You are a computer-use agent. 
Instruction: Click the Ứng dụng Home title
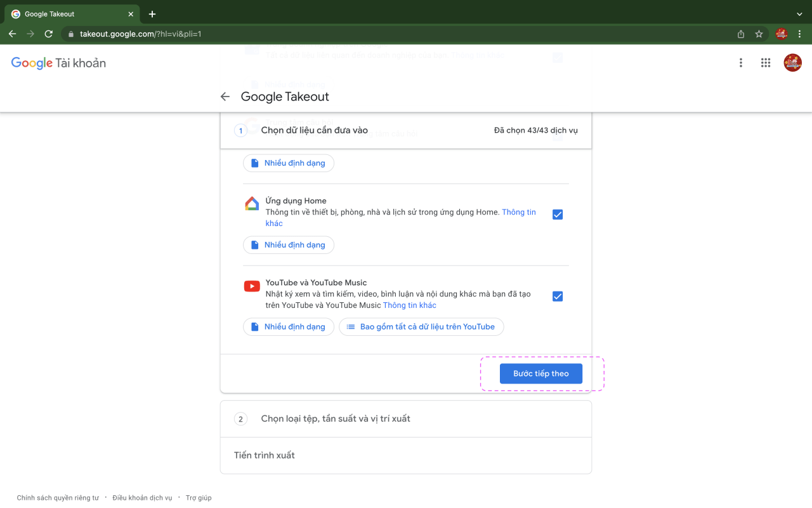[x=296, y=201]
